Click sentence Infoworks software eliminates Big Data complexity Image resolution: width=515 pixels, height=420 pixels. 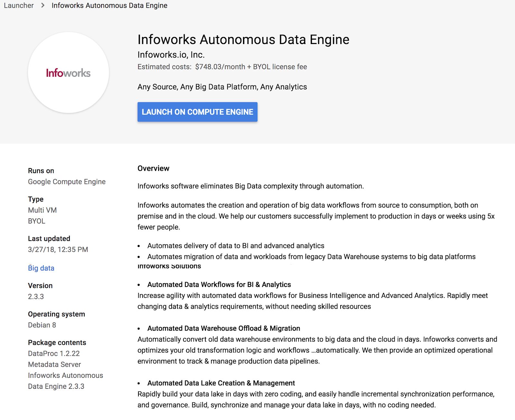point(251,186)
